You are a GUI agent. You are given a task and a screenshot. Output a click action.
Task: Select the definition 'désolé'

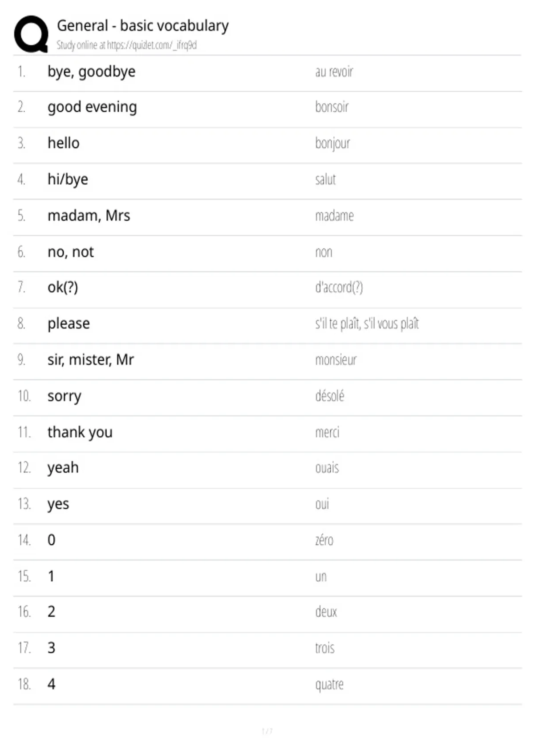point(330,395)
